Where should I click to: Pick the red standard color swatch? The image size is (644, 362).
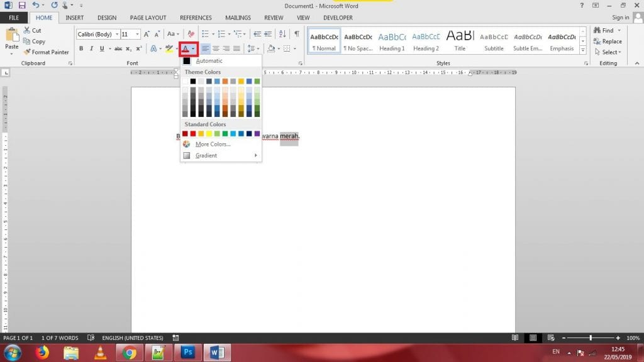click(193, 133)
